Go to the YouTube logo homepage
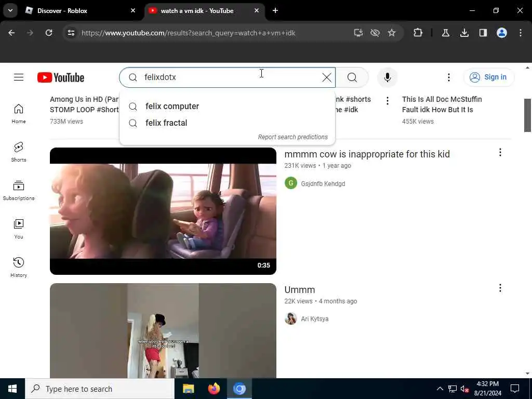 61,78
